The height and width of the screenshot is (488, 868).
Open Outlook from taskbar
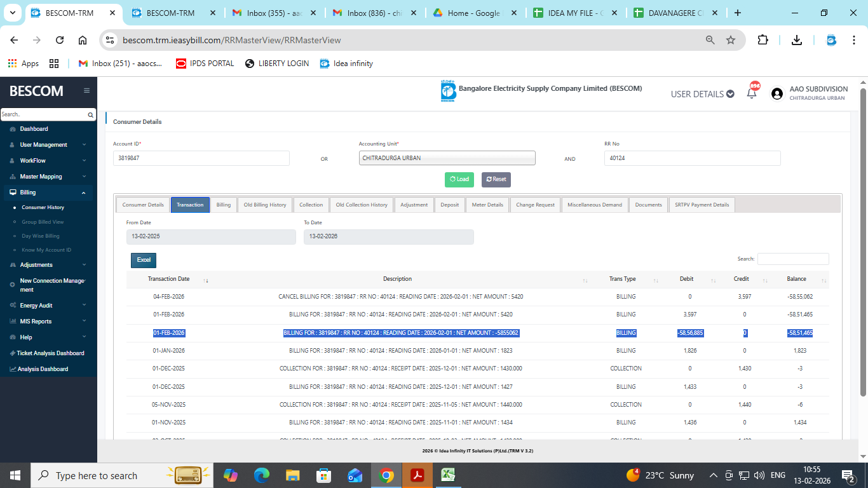pyautogui.click(x=355, y=475)
